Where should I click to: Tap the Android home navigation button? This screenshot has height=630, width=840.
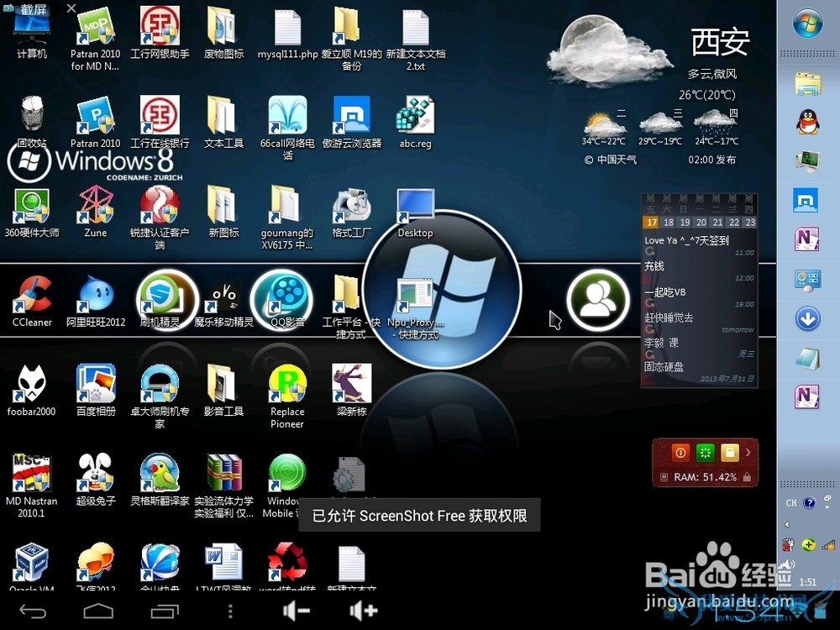tap(98, 611)
